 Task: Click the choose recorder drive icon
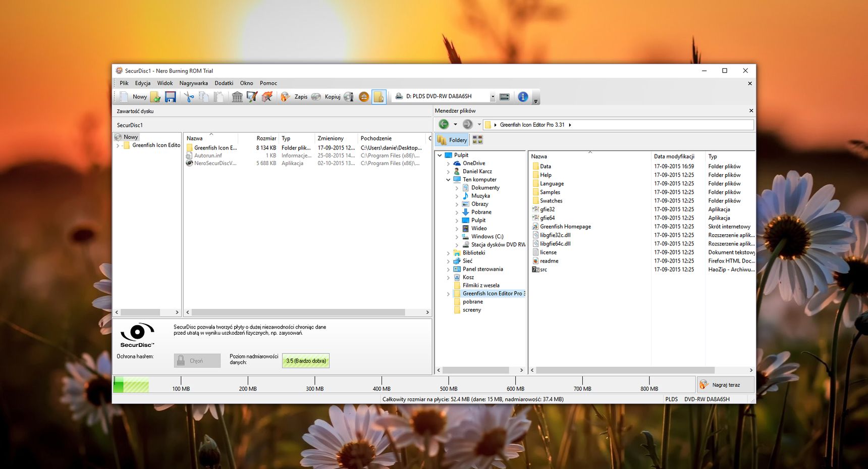[504, 96]
